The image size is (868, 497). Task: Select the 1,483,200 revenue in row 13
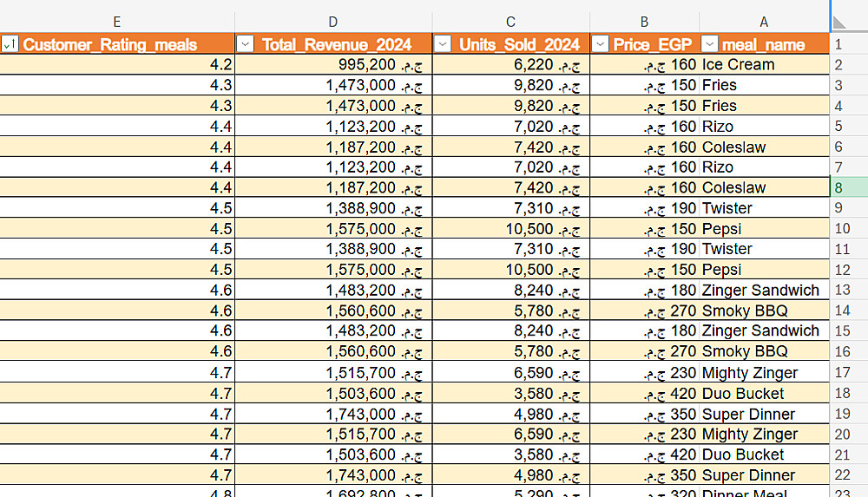(334, 290)
